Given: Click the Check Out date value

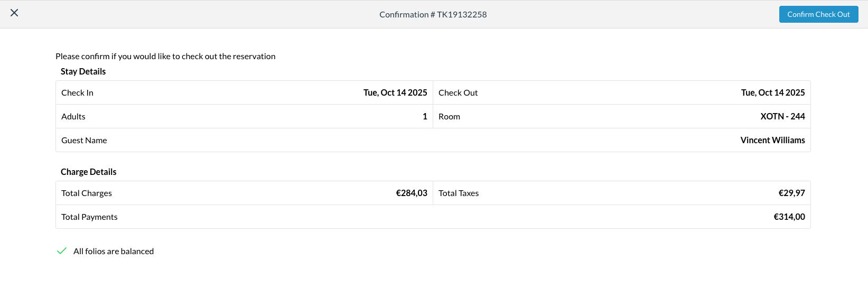Looking at the screenshot, I should (772, 92).
